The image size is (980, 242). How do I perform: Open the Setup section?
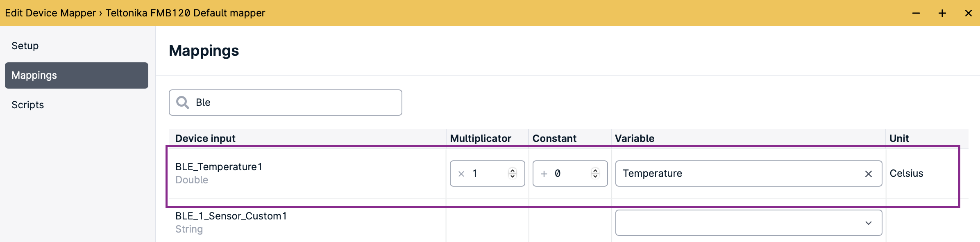25,46
